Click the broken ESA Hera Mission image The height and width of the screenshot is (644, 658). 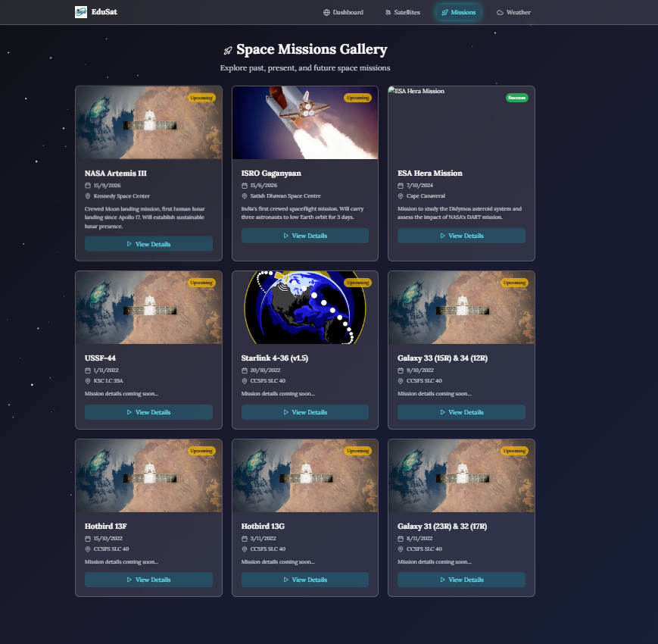click(x=461, y=123)
